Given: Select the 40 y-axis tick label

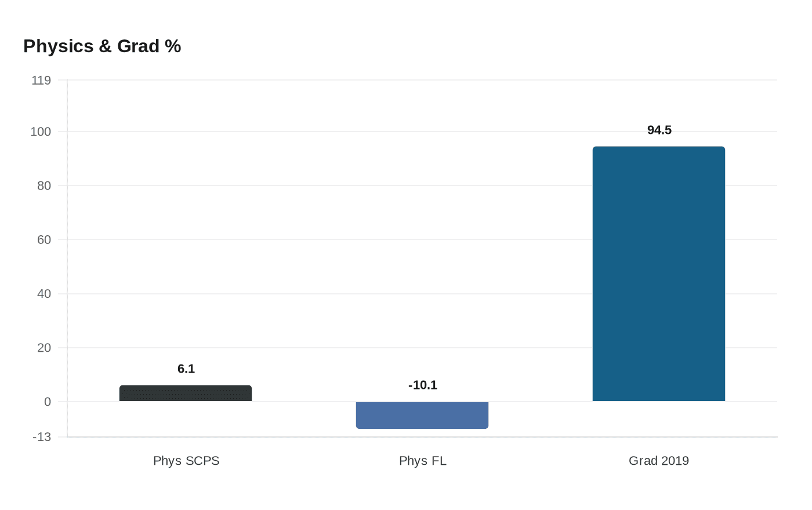Looking at the screenshot, I should [x=44, y=294].
